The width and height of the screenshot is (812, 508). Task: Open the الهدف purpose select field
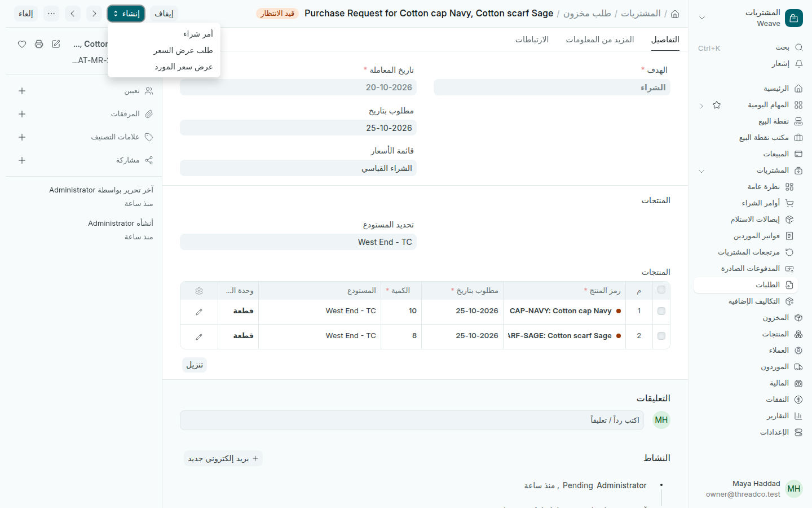coord(552,87)
